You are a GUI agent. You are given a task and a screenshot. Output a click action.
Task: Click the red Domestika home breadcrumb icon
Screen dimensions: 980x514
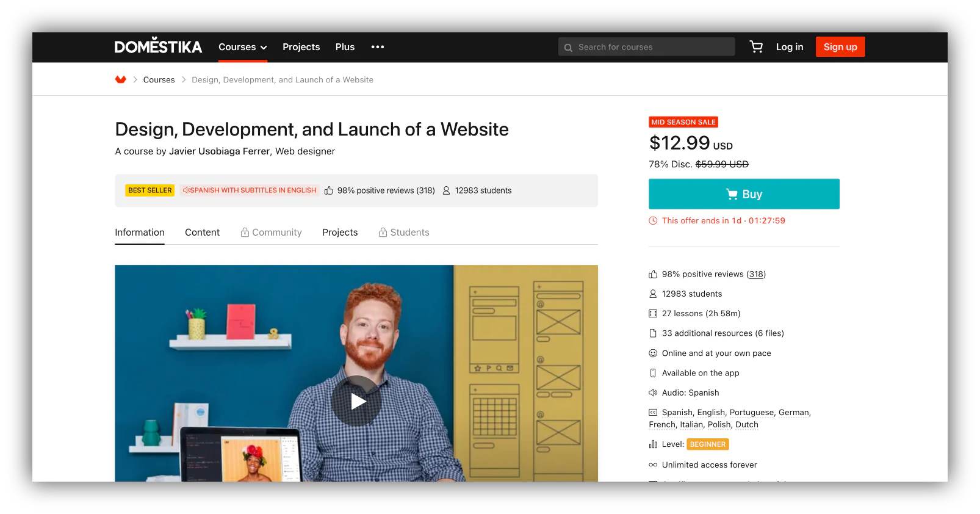pos(121,80)
